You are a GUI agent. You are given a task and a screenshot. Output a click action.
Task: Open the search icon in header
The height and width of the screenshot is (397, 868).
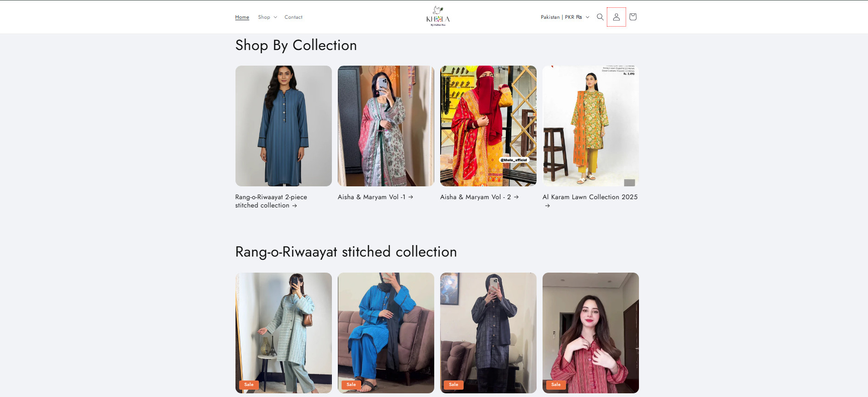[600, 17]
